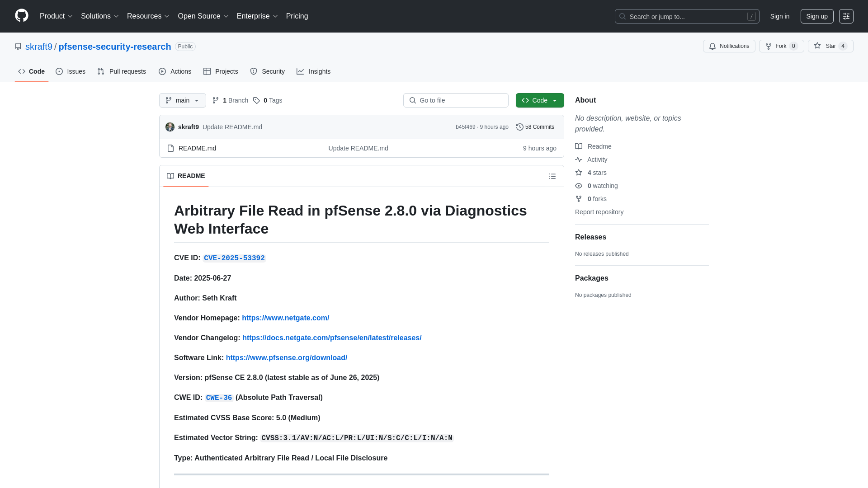Image resolution: width=868 pixels, height=488 pixels.
Task: Open the latest commit message Update README.md
Action: click(232, 127)
